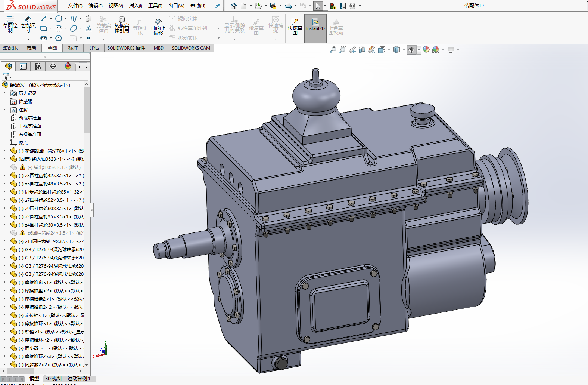Open the ConfigurationManager tab icon
This screenshot has height=385, width=588.
38,66
